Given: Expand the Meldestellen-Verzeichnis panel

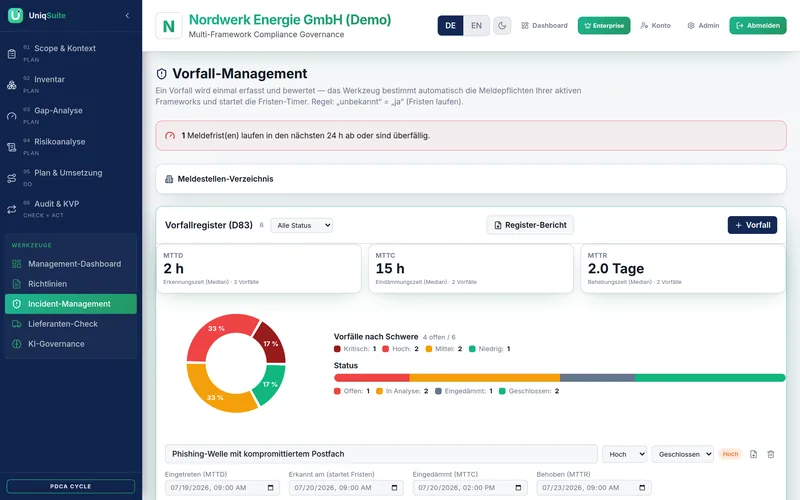Looking at the screenshot, I should click(471, 179).
